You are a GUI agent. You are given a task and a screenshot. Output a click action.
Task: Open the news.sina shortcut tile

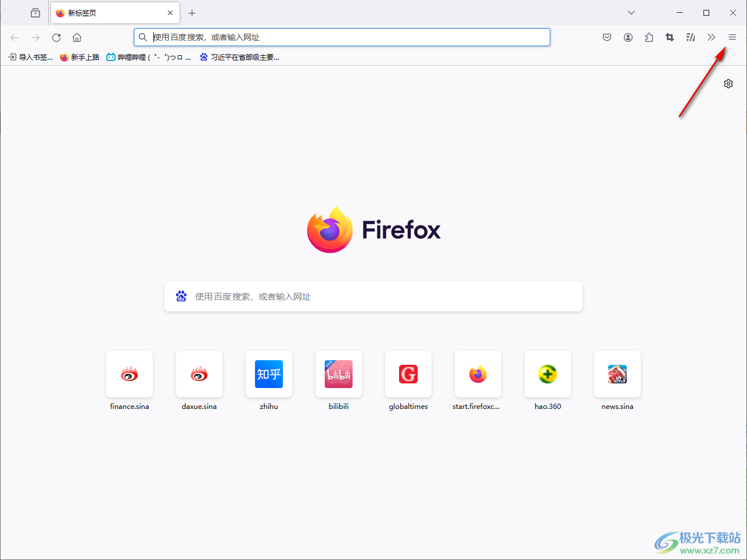point(617,380)
